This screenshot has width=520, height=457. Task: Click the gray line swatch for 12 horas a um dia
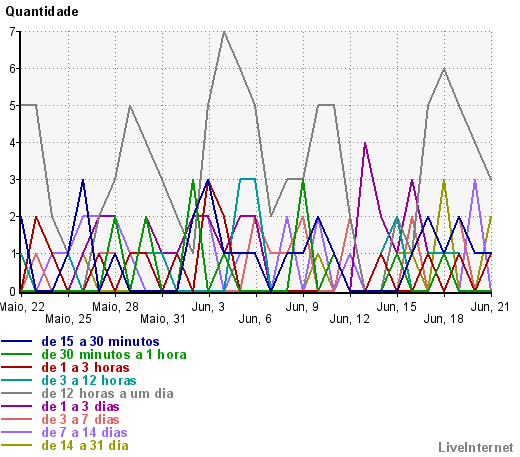point(17,393)
